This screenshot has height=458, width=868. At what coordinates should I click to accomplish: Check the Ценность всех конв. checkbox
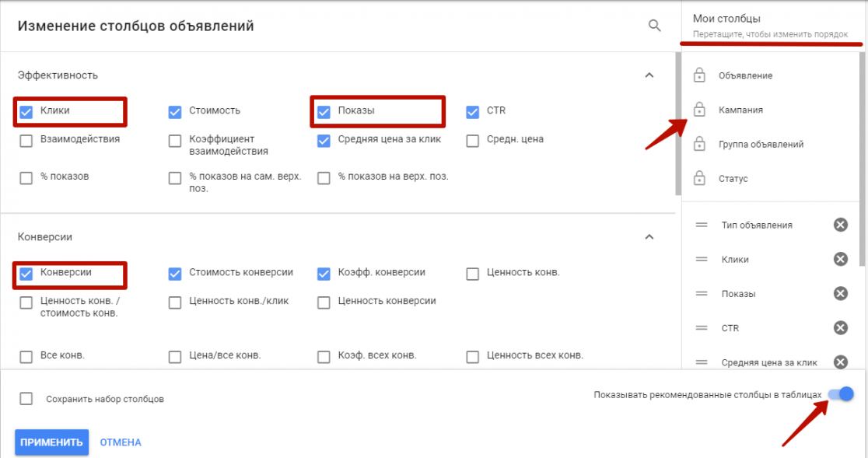(473, 357)
